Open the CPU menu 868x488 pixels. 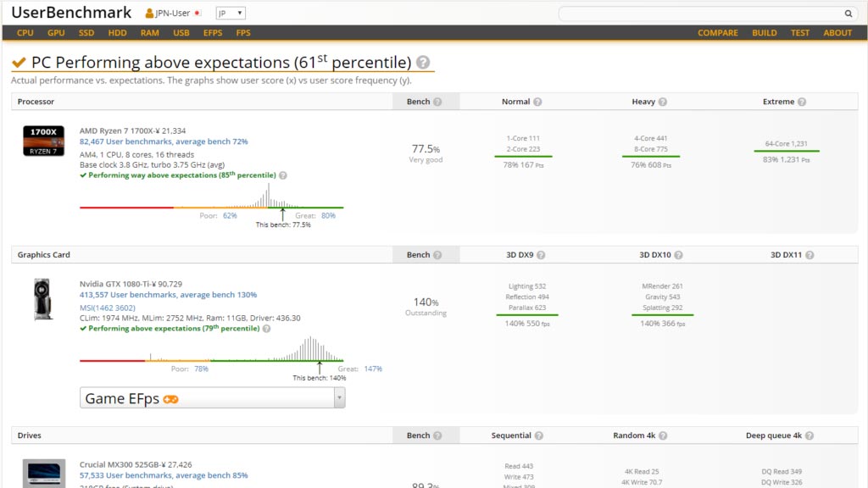click(25, 33)
